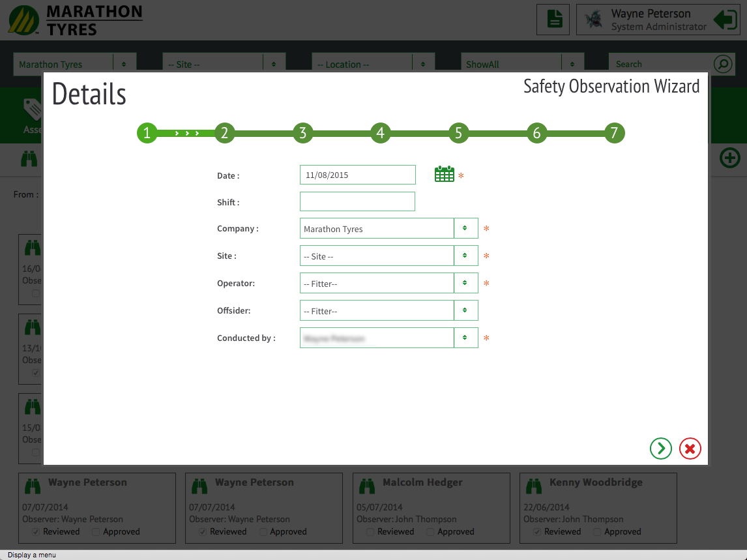Screen dimensions: 747x560
Task: Click the document report icon in header
Action: coord(553,20)
